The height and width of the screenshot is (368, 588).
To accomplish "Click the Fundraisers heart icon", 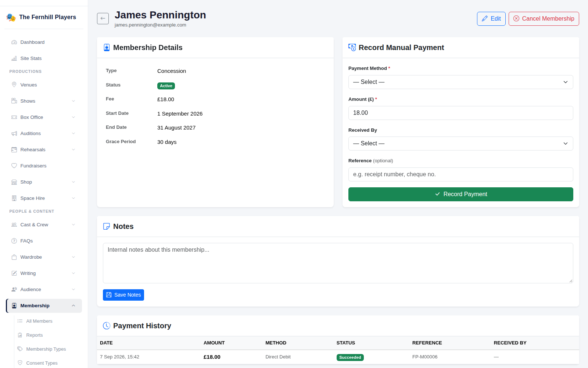I will pyautogui.click(x=14, y=166).
